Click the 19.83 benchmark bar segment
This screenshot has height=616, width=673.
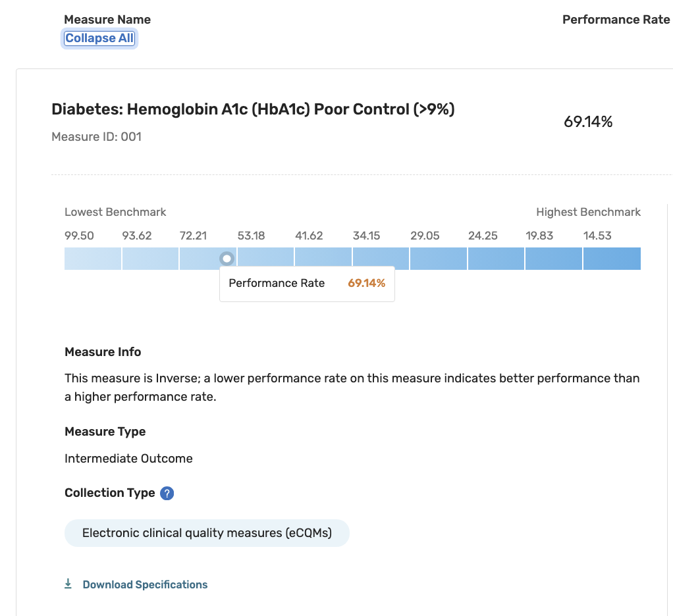[x=554, y=259]
